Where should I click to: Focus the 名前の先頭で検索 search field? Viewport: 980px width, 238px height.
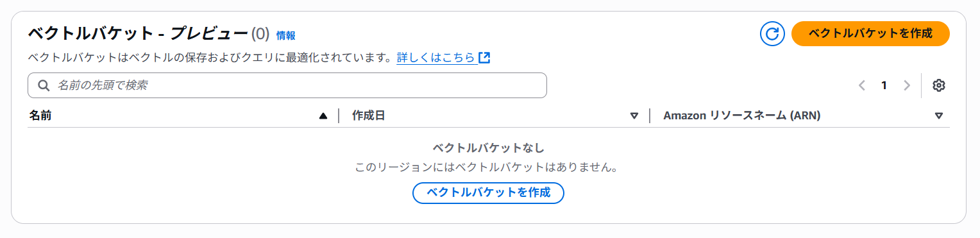287,85
